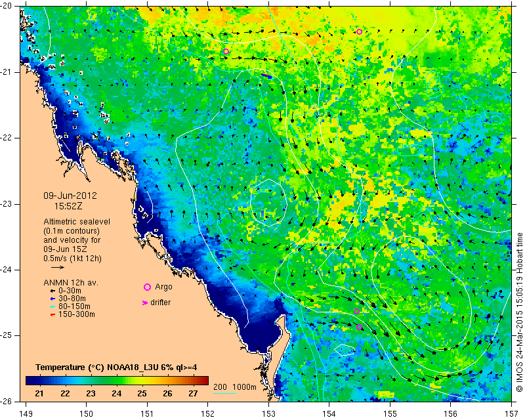The width and height of the screenshot is (525, 420).
Task: Click the "0-30m" depth label
Action: click(x=70, y=291)
